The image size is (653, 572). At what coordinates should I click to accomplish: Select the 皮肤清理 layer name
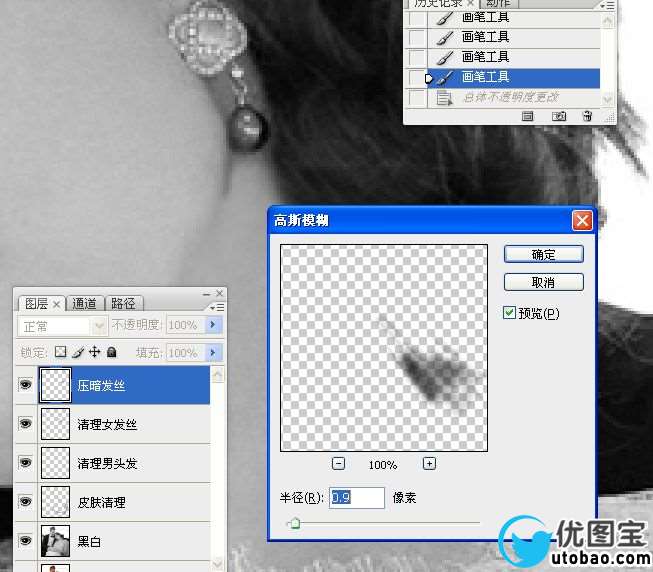[101, 502]
